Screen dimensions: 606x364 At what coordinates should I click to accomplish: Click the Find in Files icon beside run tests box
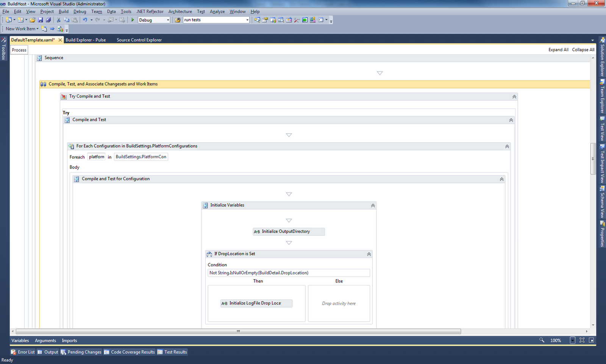click(x=178, y=20)
